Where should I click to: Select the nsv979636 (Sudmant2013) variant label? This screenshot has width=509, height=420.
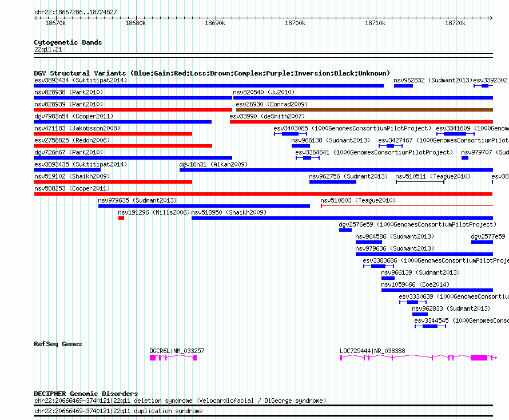pyautogui.click(x=395, y=248)
